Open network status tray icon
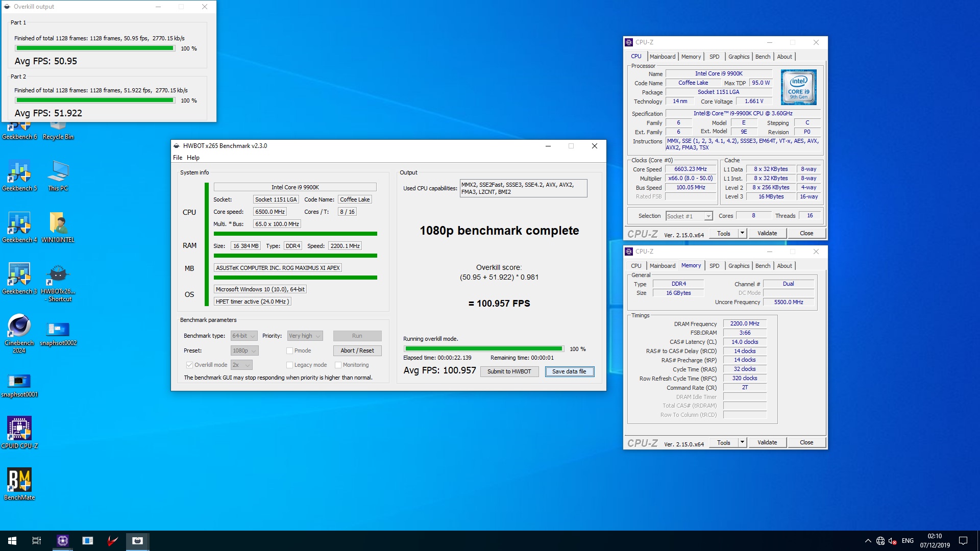980x551 pixels. 880,541
